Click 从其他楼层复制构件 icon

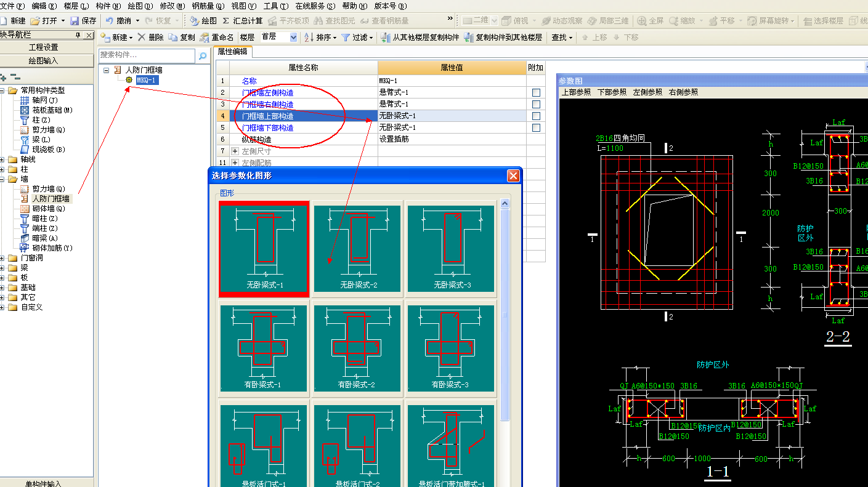386,37
